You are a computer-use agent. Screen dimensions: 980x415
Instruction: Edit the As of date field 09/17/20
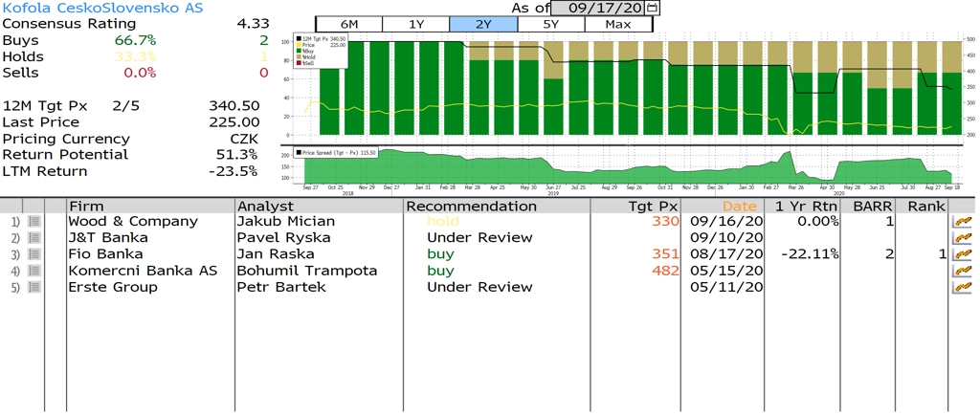[x=599, y=8]
